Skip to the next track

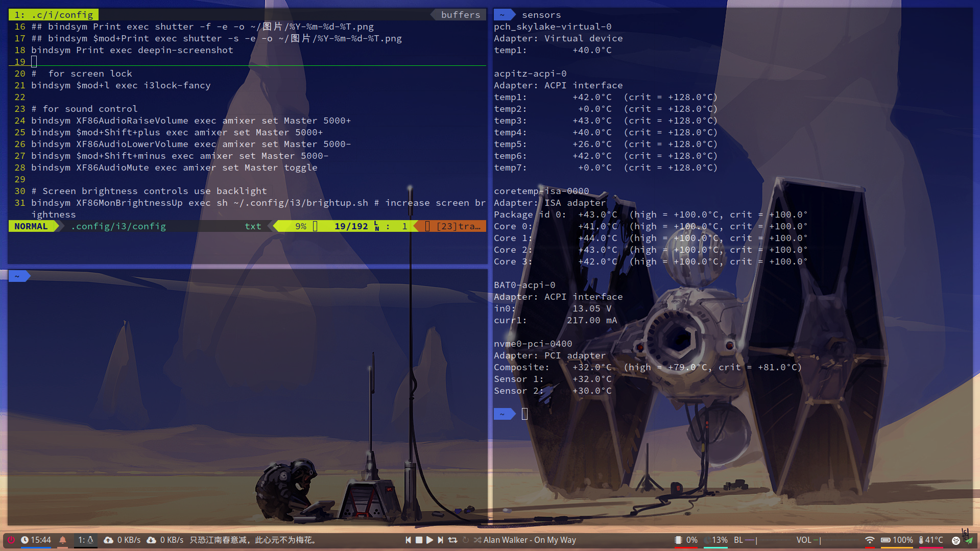[440, 540]
